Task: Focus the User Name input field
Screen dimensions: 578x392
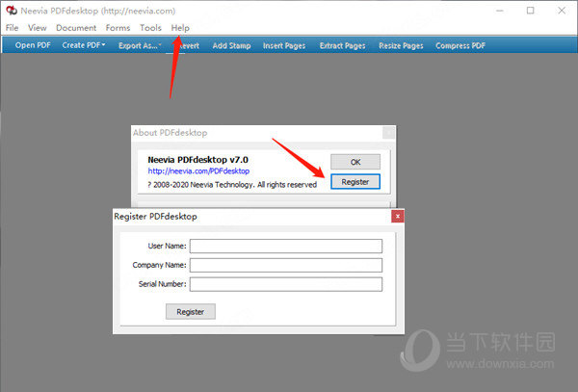Action: coord(286,247)
